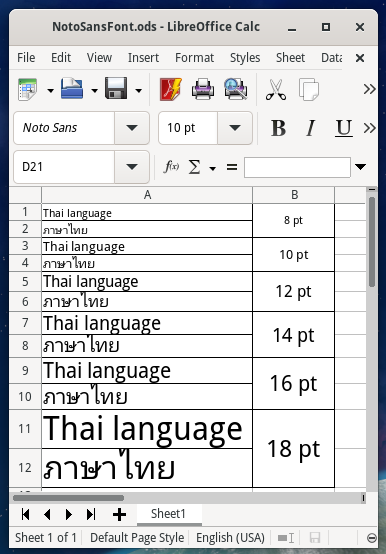Image resolution: width=386 pixels, height=554 pixels.
Task: Click the Open folder icon
Action: click(72, 88)
